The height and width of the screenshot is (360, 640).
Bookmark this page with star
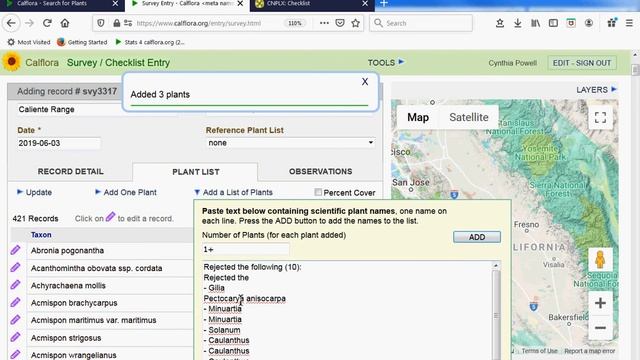pyautogui.click(x=356, y=23)
